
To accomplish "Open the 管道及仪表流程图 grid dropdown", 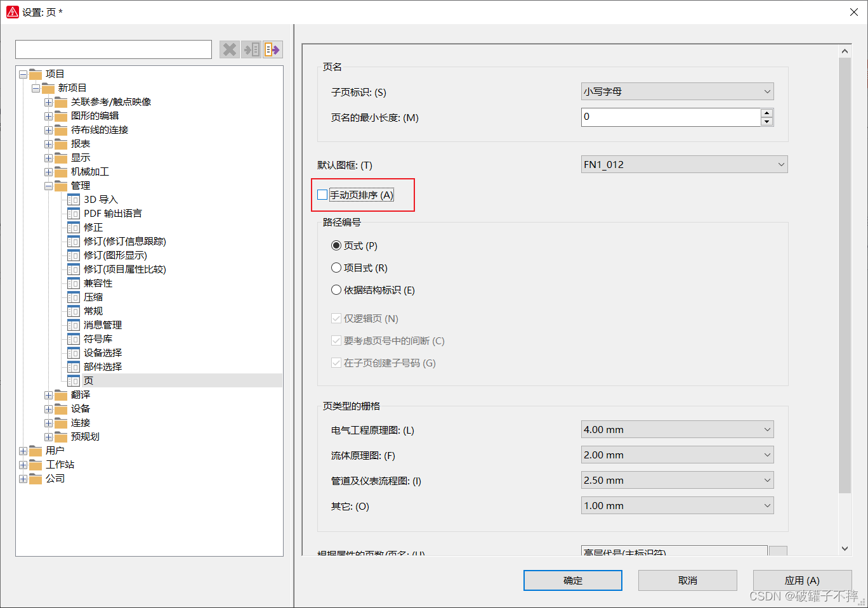I will pyautogui.click(x=677, y=480).
